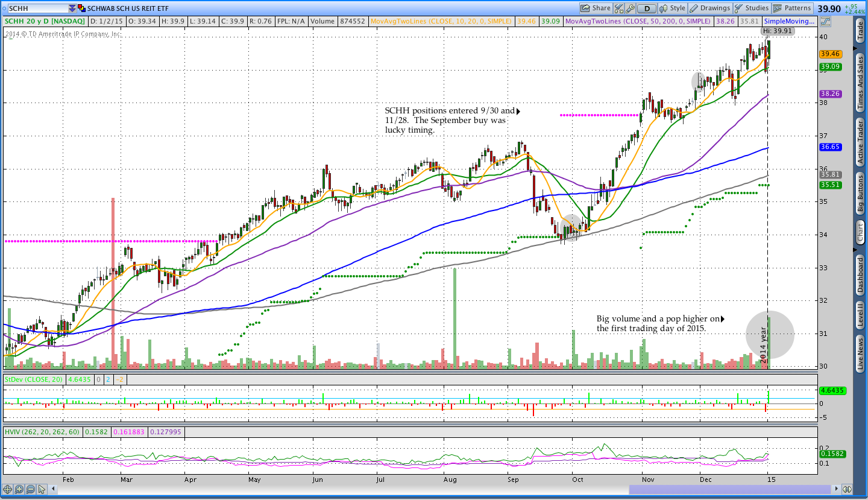Open the Trade side tab

click(x=860, y=31)
